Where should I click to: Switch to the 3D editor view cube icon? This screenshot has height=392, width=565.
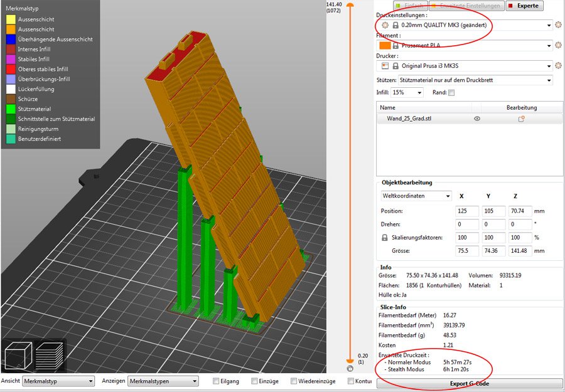[x=18, y=358]
